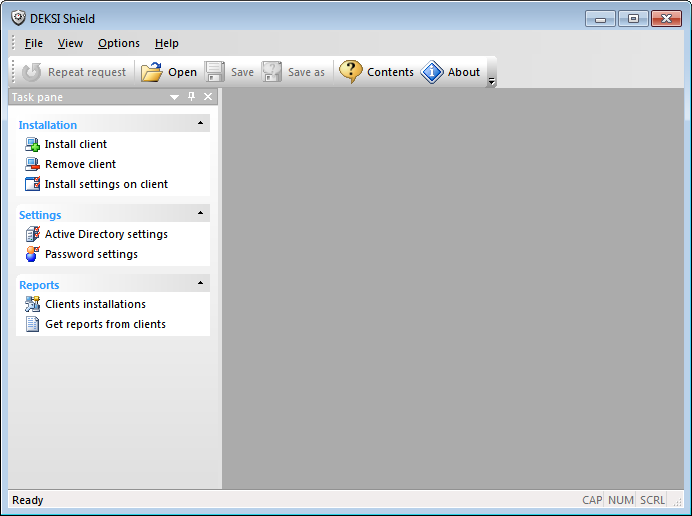Click the Active Directory settings icon

point(32,234)
